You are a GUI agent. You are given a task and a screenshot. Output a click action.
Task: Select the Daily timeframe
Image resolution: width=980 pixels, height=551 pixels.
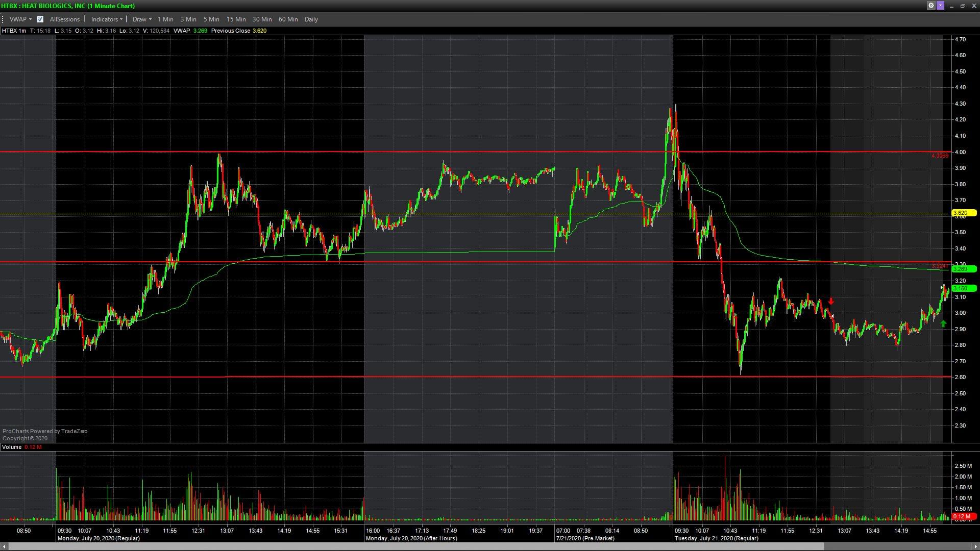(311, 19)
